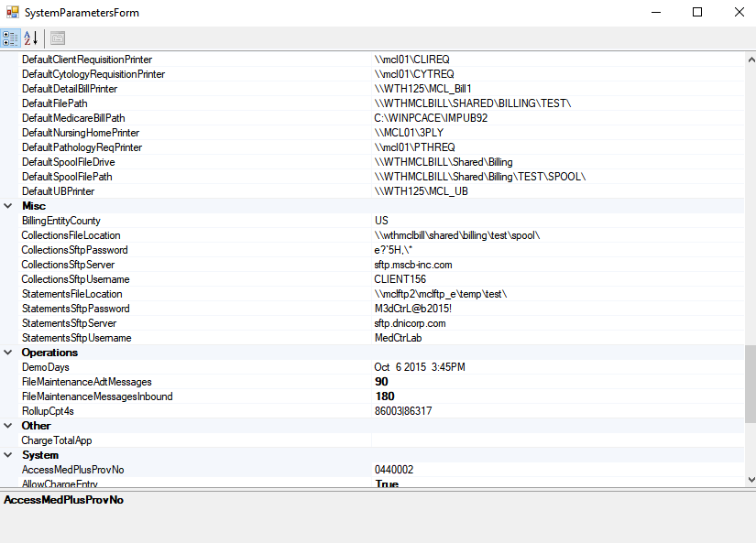This screenshot has height=543, width=756.
Task: Click the Categorized view toolbar icon
Action: pos(10,38)
